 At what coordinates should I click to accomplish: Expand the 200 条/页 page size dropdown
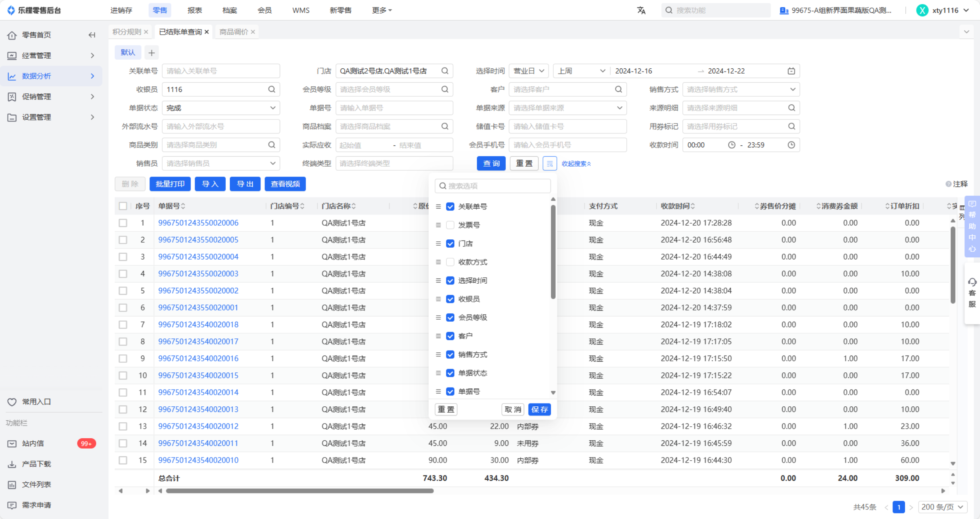[x=942, y=507]
